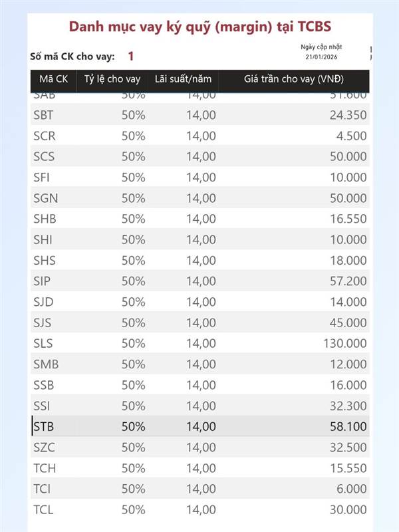The image size is (399, 532).
Task: Click the Lãi suất/năm column header
Action: pyautogui.click(x=183, y=79)
